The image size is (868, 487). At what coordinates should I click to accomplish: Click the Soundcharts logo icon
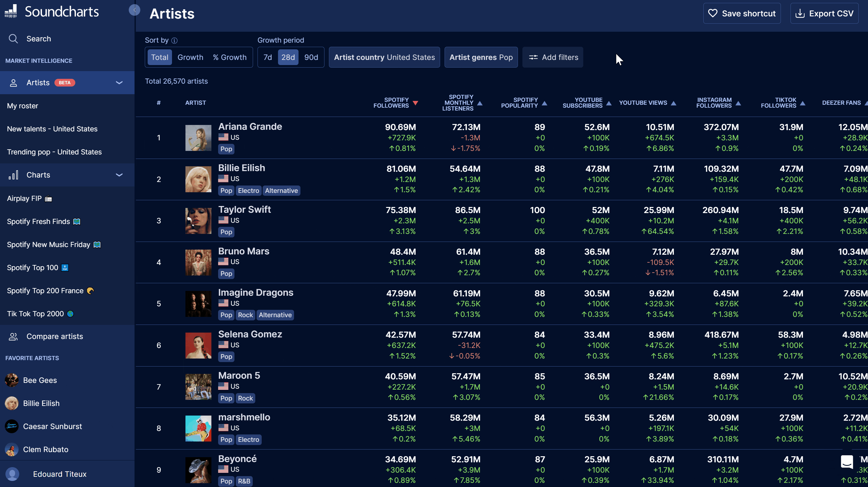pos(11,11)
